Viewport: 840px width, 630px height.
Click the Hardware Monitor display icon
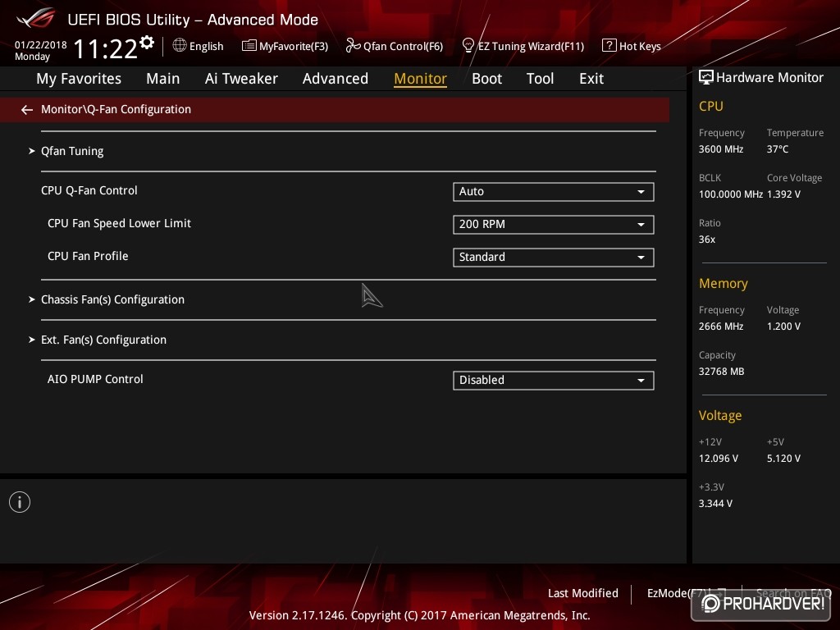click(706, 77)
